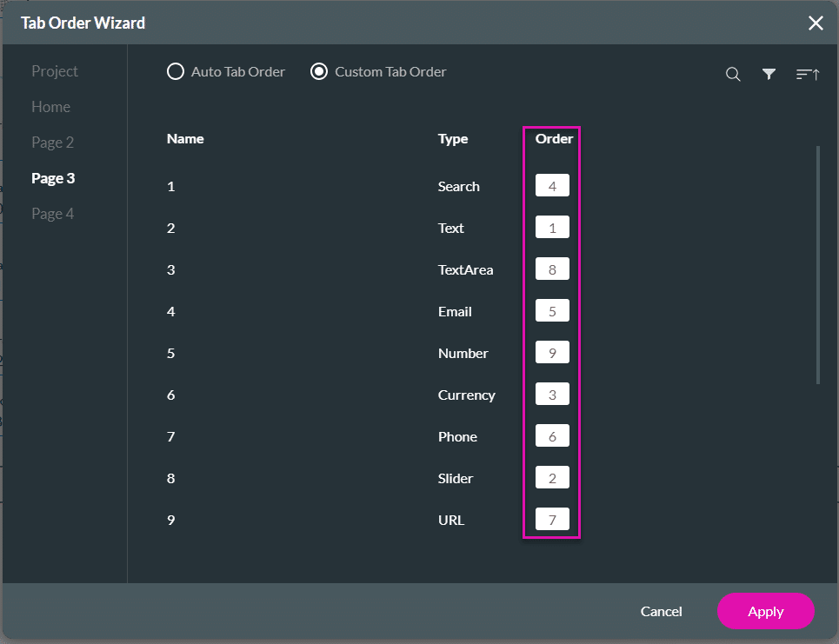Select Page 2 from the sidebar
Image resolution: width=839 pixels, height=644 pixels.
point(53,142)
